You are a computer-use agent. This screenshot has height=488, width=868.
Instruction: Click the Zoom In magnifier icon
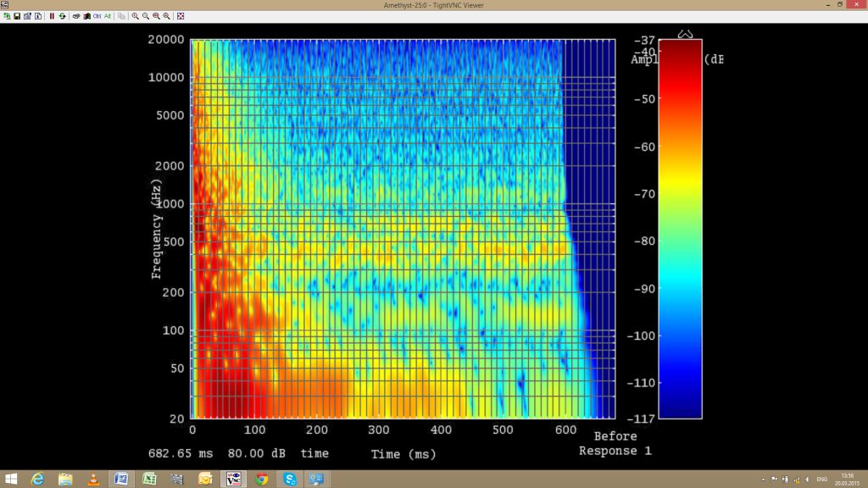click(136, 16)
